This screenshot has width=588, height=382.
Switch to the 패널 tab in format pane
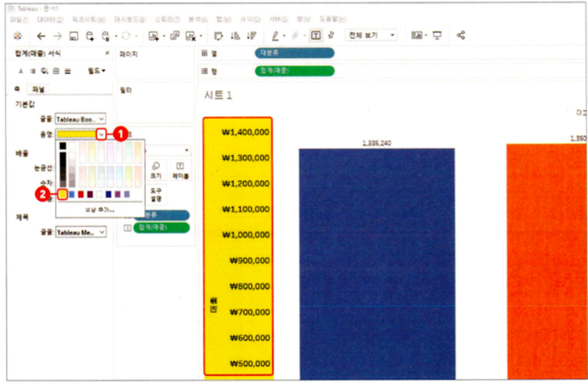[38, 89]
